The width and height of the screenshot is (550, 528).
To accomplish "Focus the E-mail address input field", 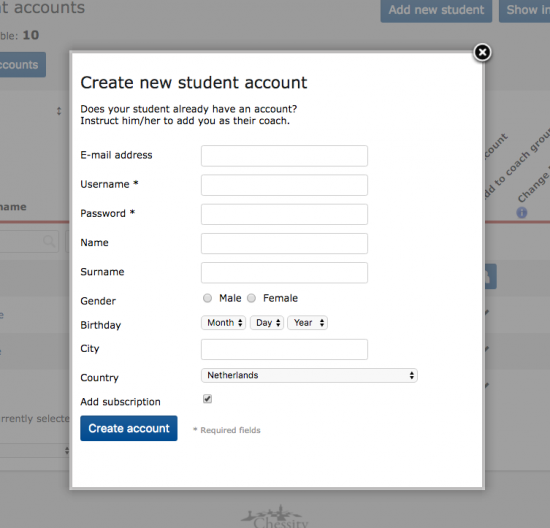I will pos(284,156).
